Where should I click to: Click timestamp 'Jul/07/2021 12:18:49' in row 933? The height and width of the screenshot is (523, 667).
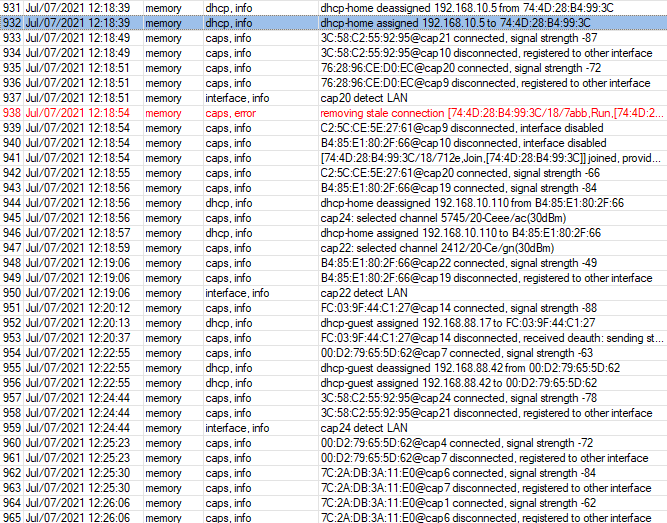click(78, 38)
